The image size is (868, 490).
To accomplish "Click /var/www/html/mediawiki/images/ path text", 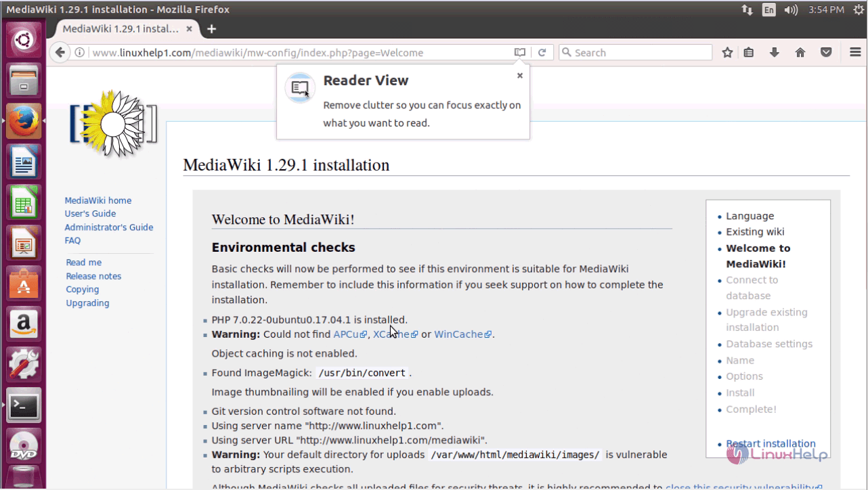I will [515, 455].
